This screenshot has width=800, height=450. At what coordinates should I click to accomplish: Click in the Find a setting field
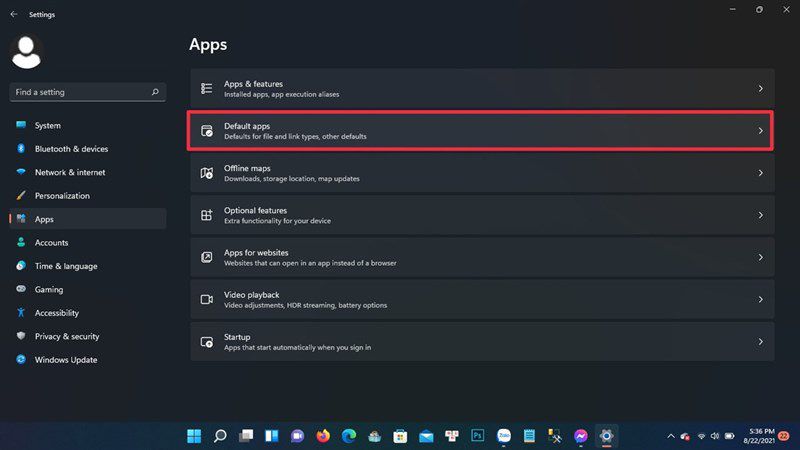point(88,92)
